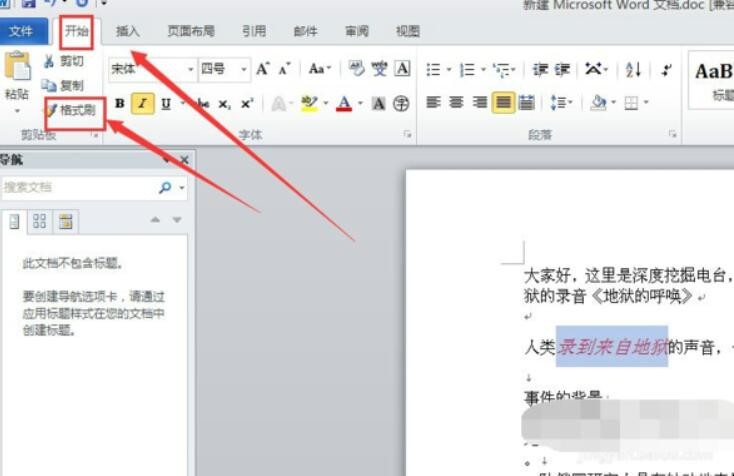Expand font color dropdown arrow
Viewport: 734px width, 476px height.
(360, 103)
